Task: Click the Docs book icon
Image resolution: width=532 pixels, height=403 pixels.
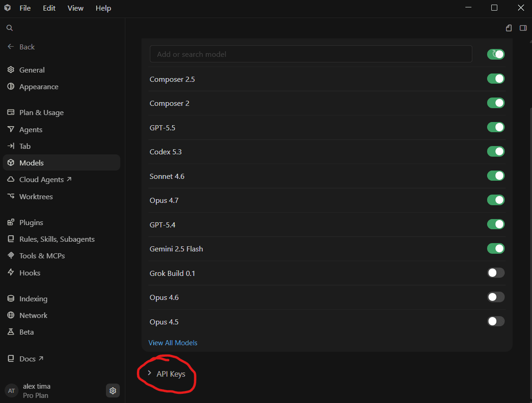Action: [11, 358]
